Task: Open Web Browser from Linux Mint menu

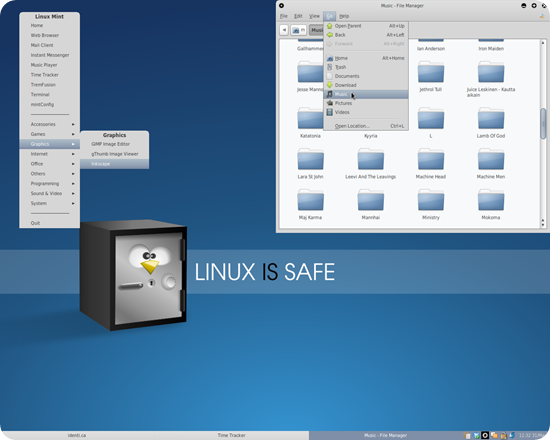Action: pyautogui.click(x=49, y=35)
